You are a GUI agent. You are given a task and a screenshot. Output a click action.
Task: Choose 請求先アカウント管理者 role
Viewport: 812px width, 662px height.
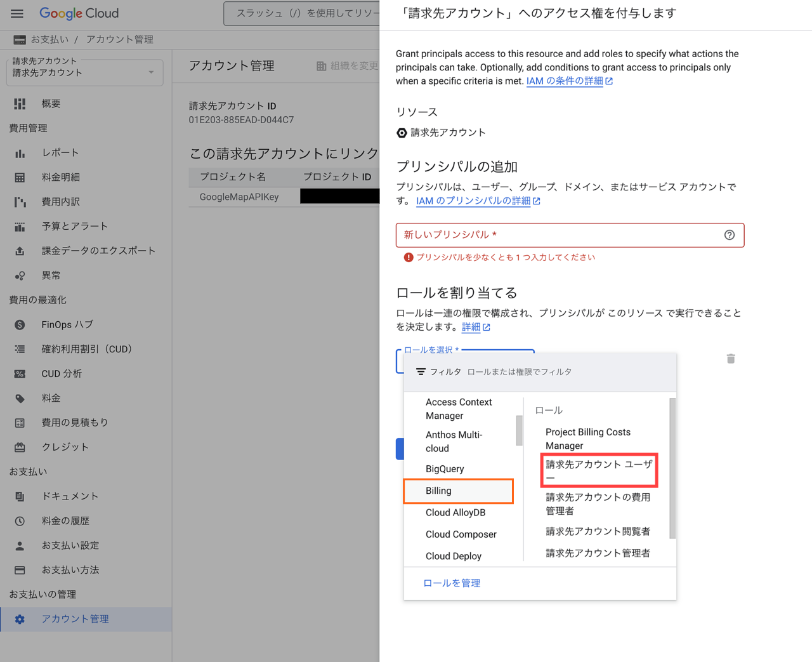pyautogui.click(x=599, y=553)
